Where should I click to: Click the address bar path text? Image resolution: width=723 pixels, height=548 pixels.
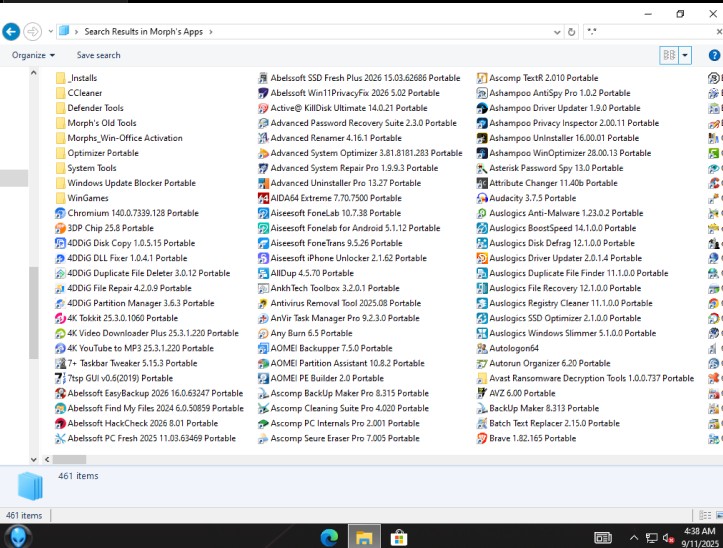(143, 32)
